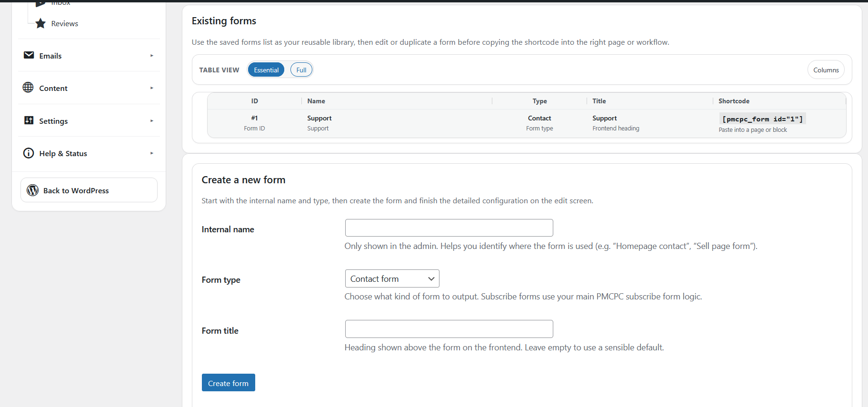Viewport: 868px width, 407px height.
Task: Open the Columns selector
Action: tap(826, 70)
